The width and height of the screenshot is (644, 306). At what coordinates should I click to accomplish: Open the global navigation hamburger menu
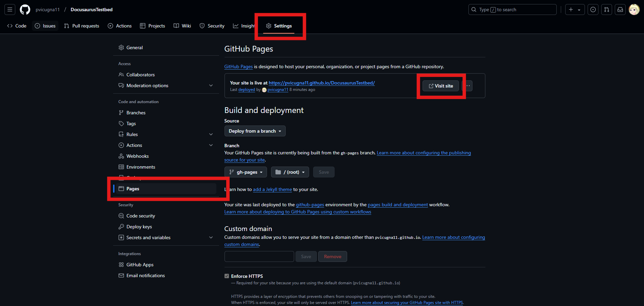pos(10,9)
